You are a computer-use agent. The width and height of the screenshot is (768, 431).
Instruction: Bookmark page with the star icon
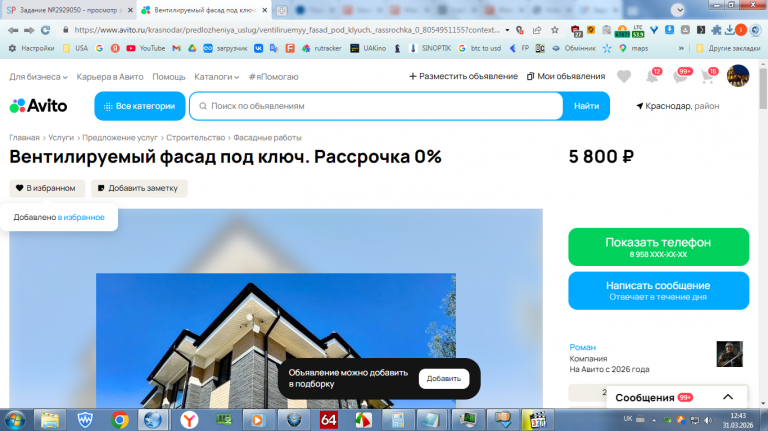[x=554, y=30]
